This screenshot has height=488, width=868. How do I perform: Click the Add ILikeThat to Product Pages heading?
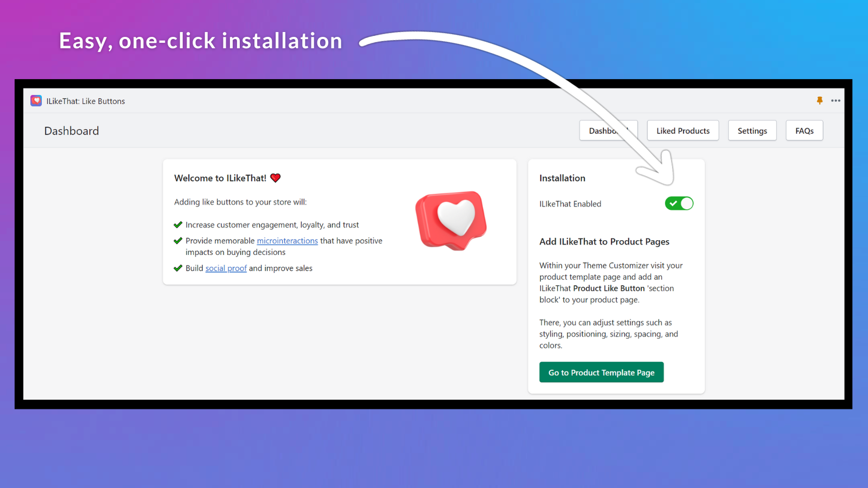pyautogui.click(x=604, y=242)
